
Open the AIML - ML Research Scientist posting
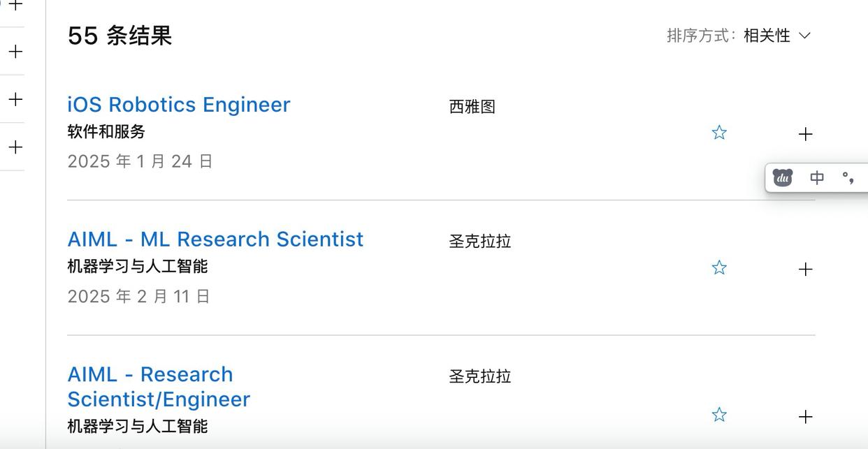215,239
